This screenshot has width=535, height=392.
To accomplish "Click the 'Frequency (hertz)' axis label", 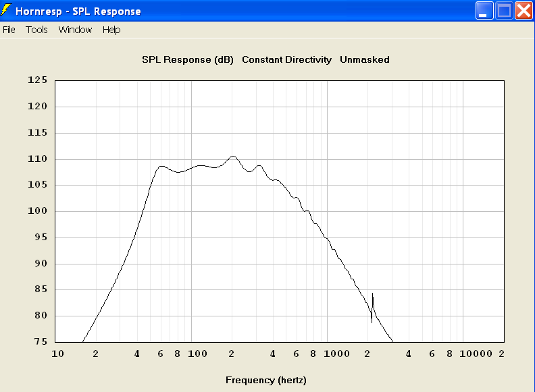I will coord(265,380).
